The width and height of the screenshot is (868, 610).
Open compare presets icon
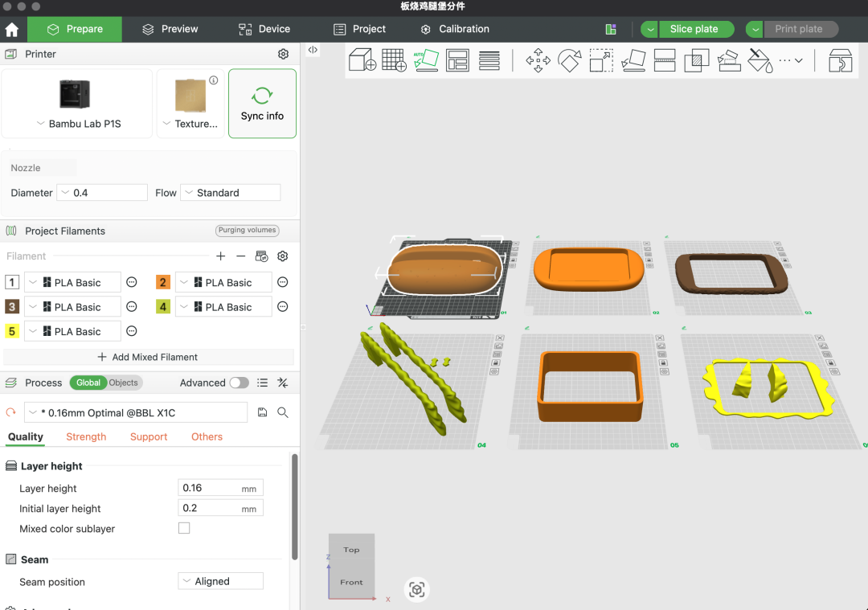283,383
